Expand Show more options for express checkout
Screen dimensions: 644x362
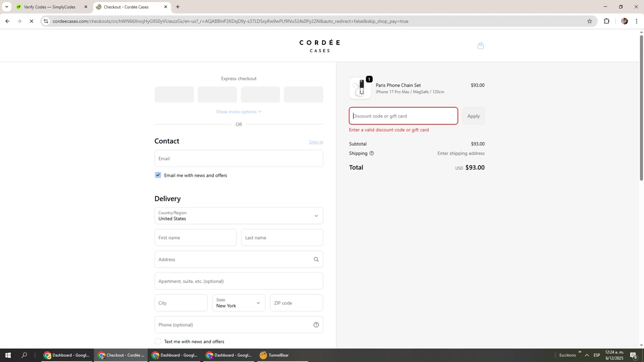tap(239, 112)
